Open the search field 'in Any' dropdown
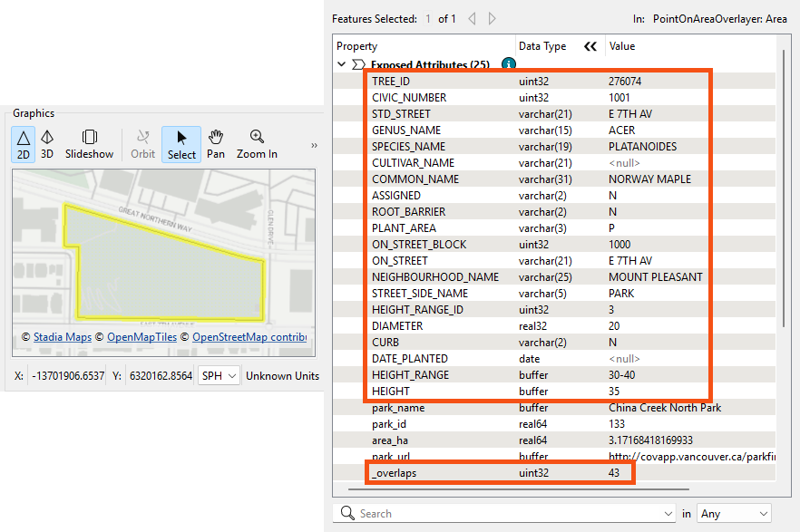This screenshot has height=532, width=800. (x=734, y=514)
